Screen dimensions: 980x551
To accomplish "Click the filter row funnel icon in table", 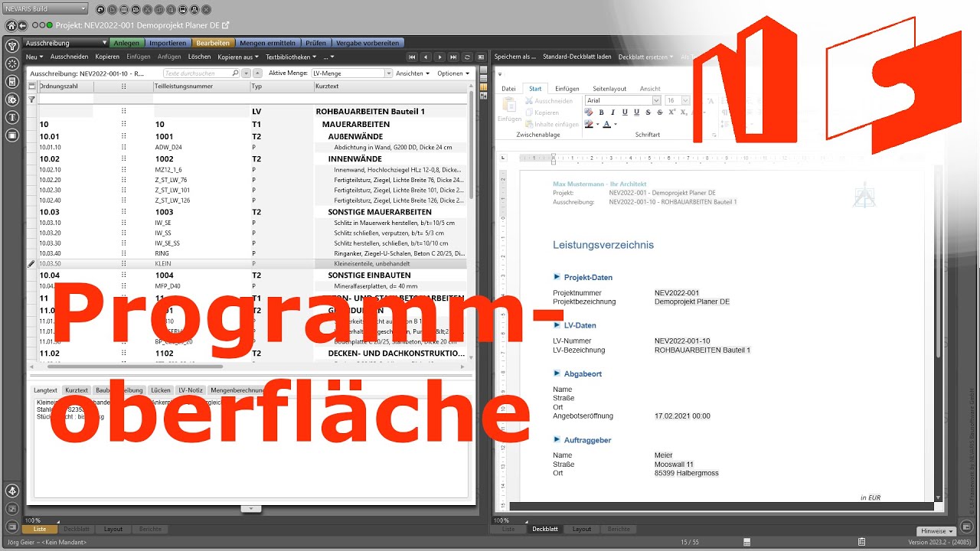I will pos(31,99).
